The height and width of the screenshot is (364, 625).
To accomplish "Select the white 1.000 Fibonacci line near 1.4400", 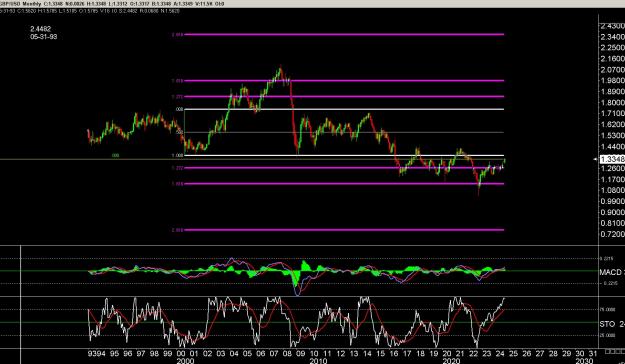I will tap(344, 155).
